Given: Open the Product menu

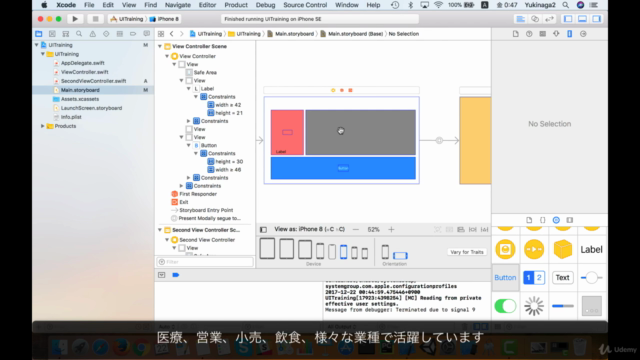Looking at the screenshot, I should (236, 5).
